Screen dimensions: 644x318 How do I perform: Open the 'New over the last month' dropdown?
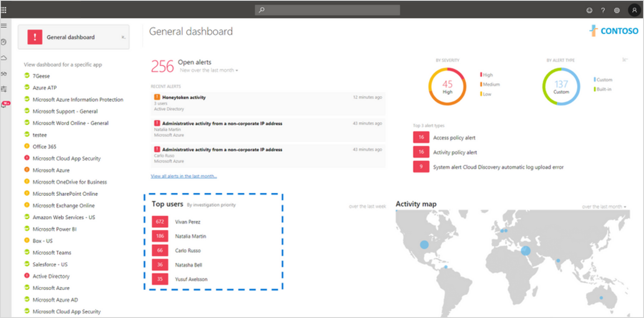coord(210,70)
